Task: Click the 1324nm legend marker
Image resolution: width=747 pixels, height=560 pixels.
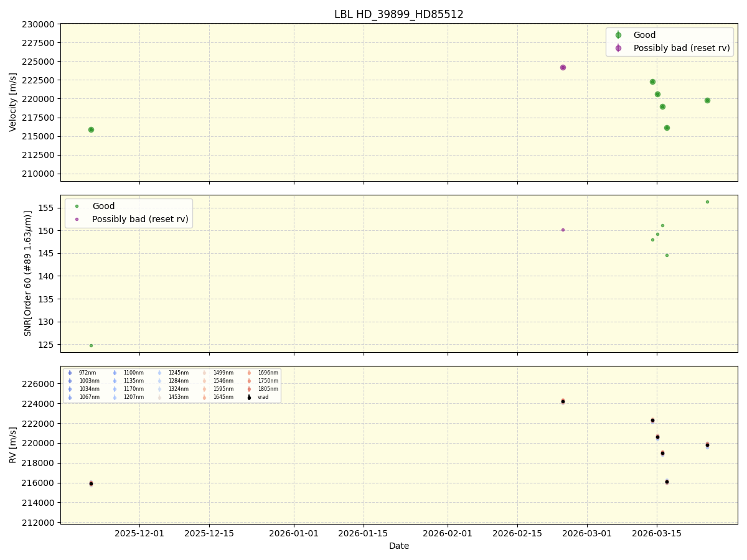Action: [x=159, y=389]
